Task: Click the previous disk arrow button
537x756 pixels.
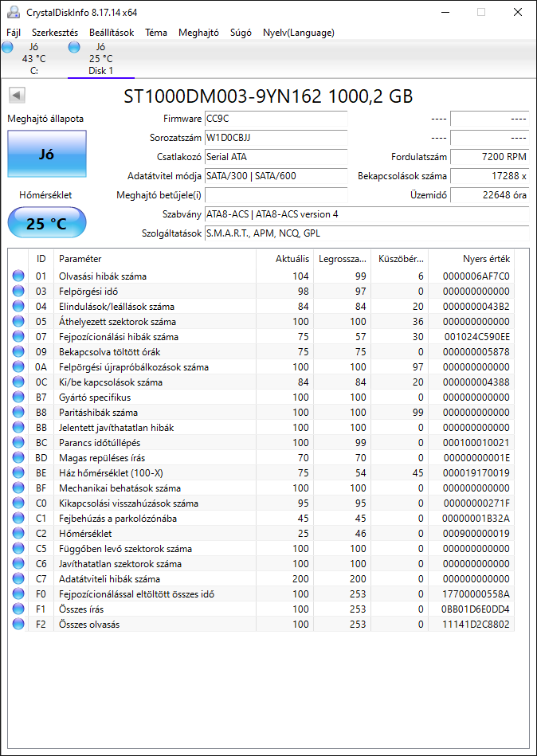Action: point(17,96)
